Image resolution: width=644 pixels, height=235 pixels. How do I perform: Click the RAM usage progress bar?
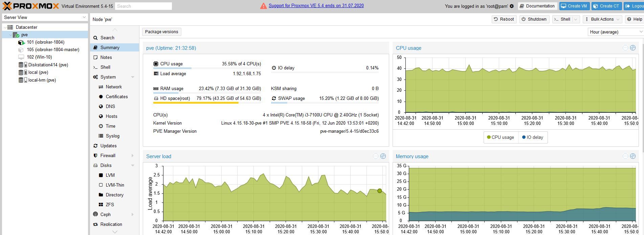point(207,93)
